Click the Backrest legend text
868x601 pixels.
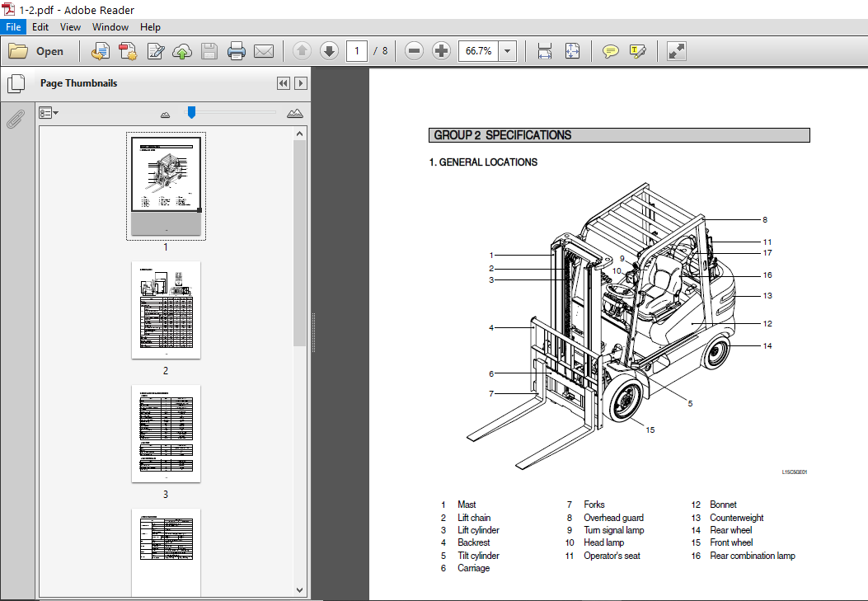[473, 543]
